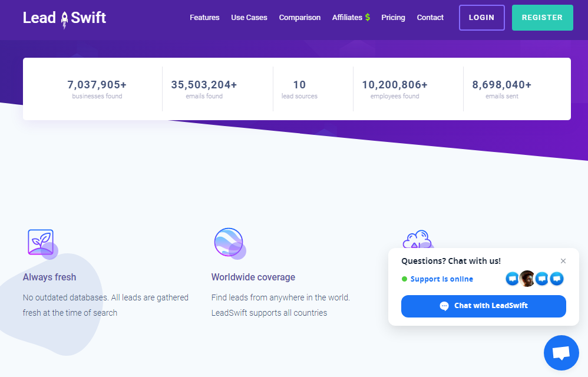Open the Comparison nav link
The height and width of the screenshot is (377, 588).
point(300,18)
